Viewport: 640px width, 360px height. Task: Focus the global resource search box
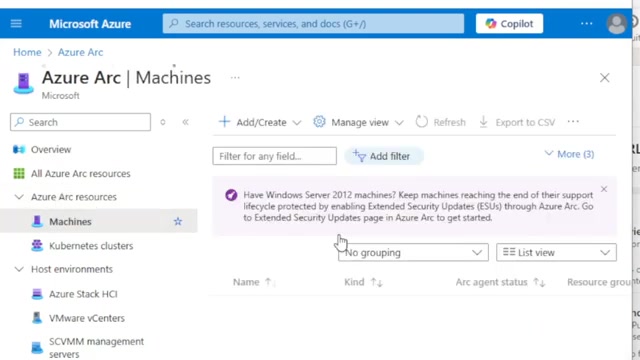tap(313, 24)
